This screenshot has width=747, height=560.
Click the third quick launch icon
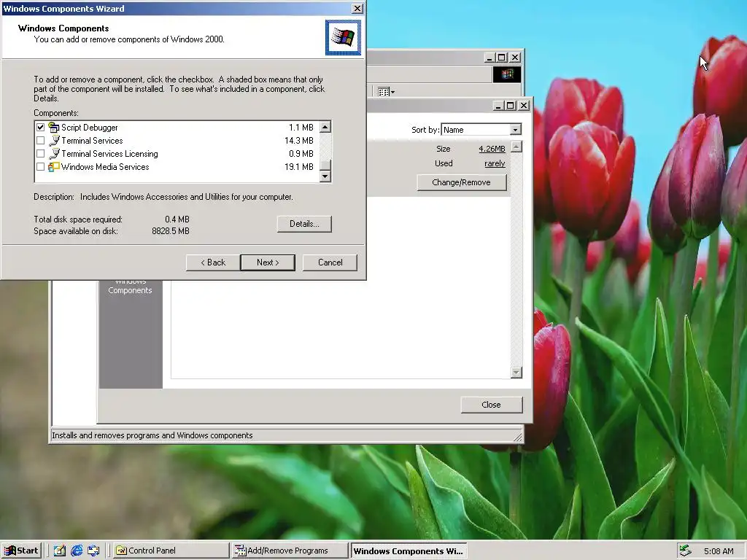[93, 551]
